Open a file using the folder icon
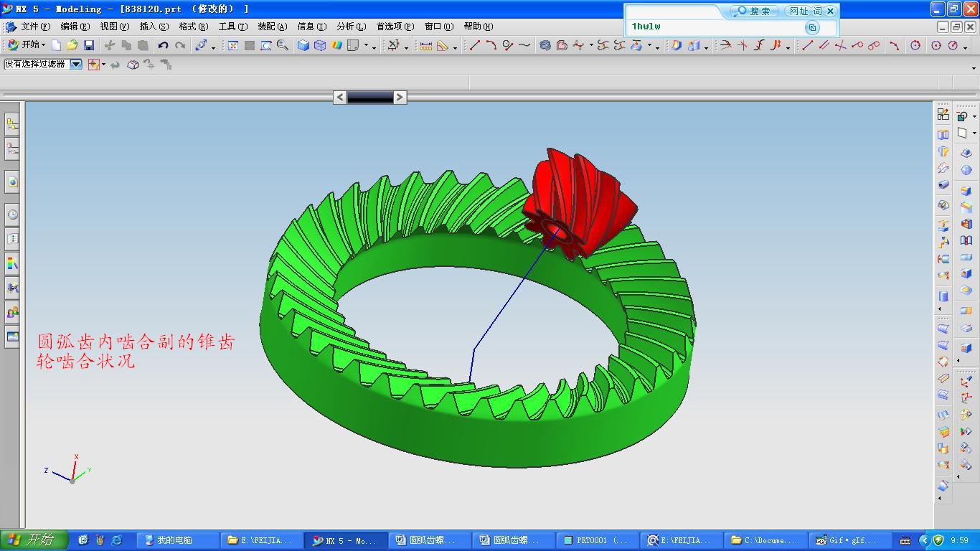Image resolution: width=980 pixels, height=551 pixels. [x=72, y=45]
